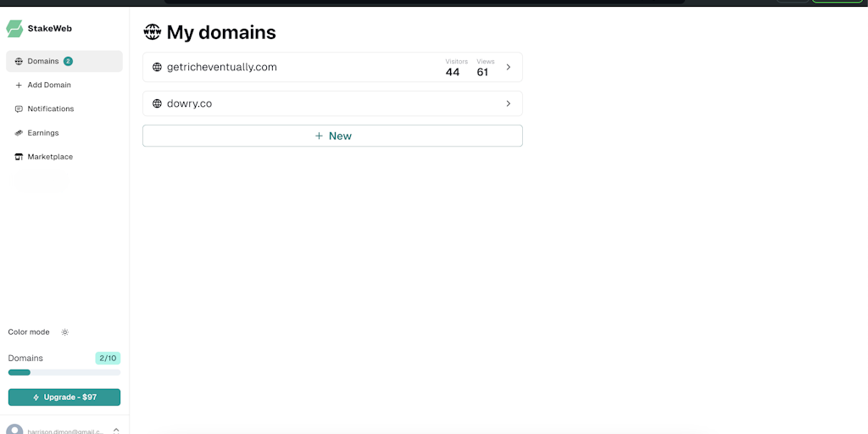The image size is (868, 434).
Task: Expand getricheventually.com with its chevron
Action: [509, 67]
